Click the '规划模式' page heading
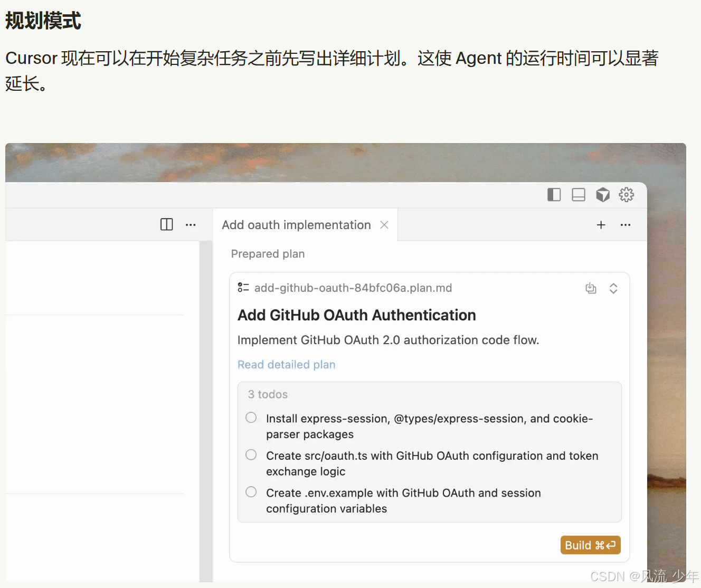The height and width of the screenshot is (588, 701). (x=43, y=21)
